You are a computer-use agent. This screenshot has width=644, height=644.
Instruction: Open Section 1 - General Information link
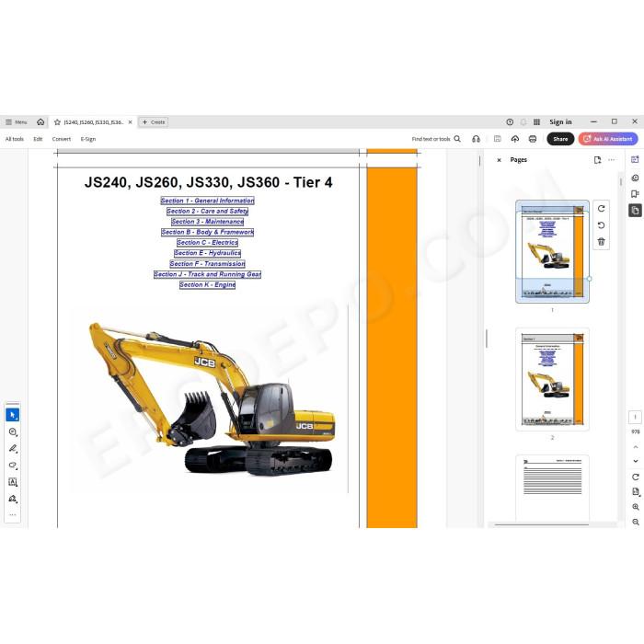207,201
